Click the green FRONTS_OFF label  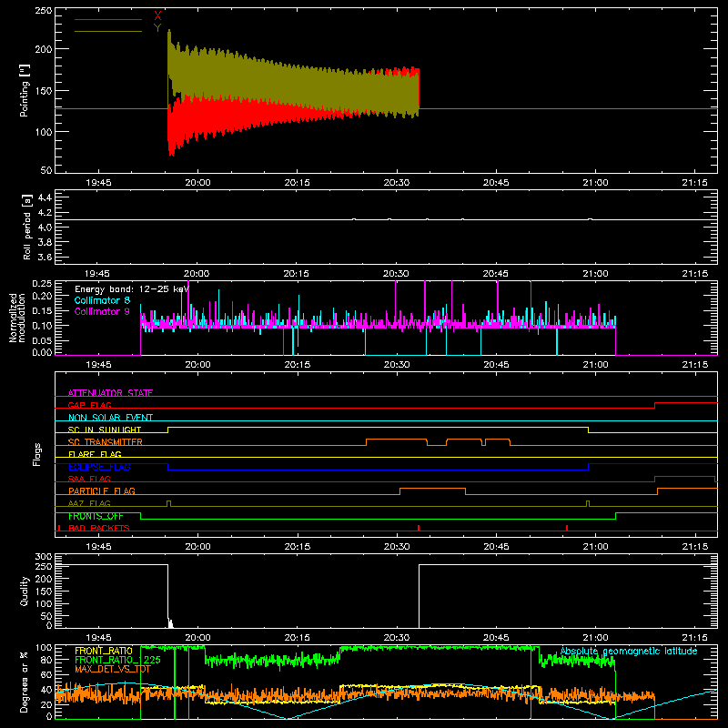[x=96, y=516]
